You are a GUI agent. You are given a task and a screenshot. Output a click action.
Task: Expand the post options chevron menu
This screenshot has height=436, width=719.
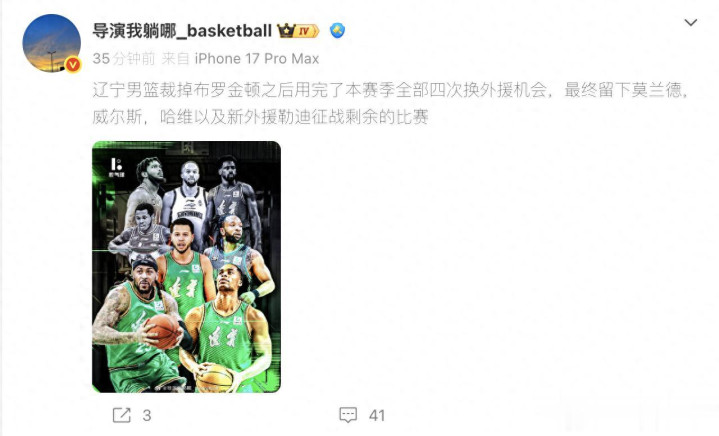691,22
